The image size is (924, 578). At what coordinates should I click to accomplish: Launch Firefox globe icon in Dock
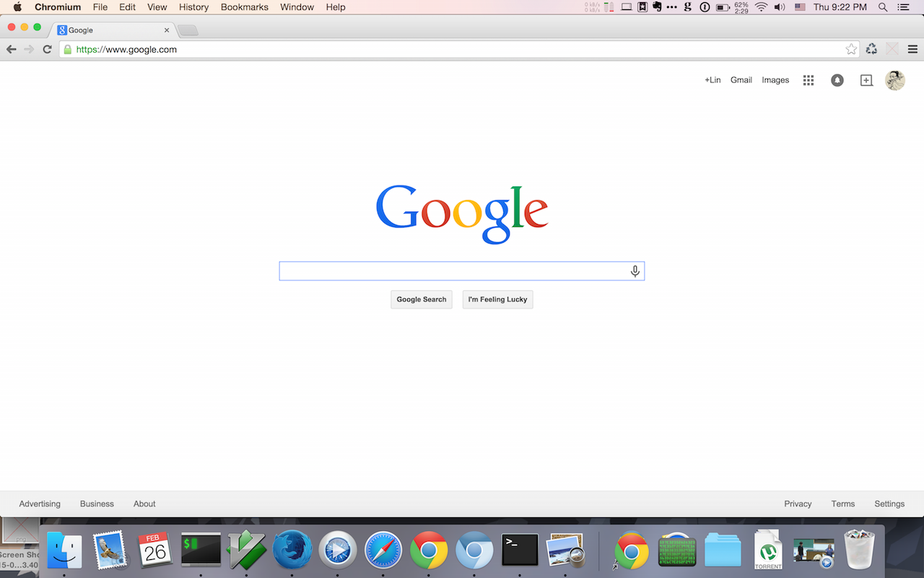pyautogui.click(x=292, y=551)
